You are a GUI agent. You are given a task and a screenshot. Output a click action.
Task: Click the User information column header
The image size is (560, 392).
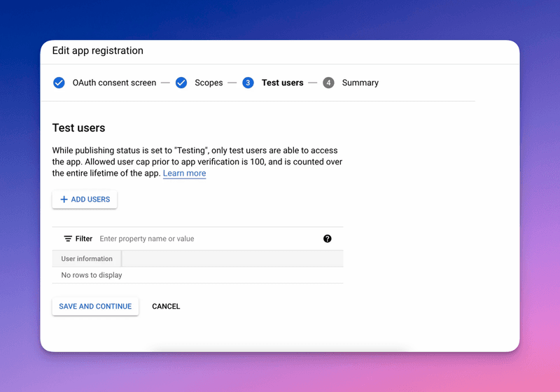(x=87, y=259)
